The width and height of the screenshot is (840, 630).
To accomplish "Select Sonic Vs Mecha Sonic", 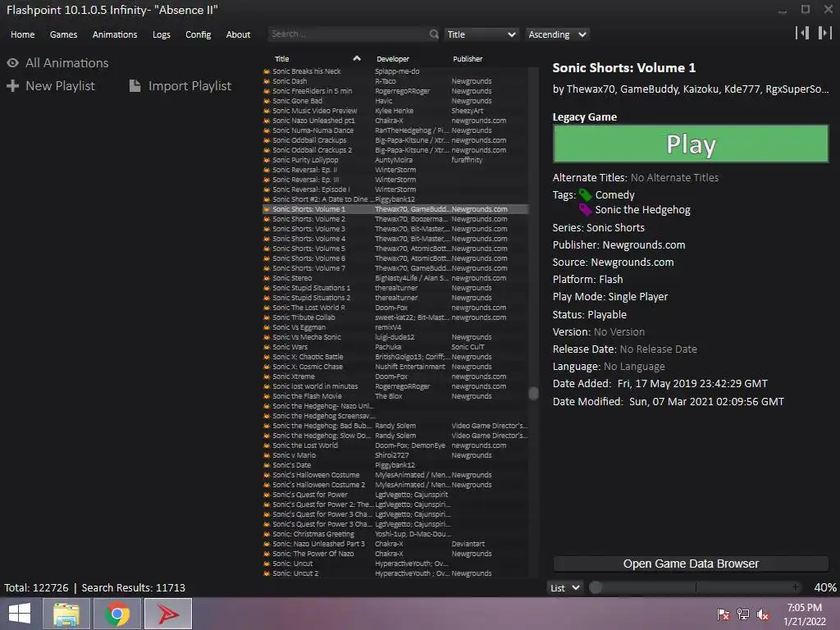I will click(395, 337).
